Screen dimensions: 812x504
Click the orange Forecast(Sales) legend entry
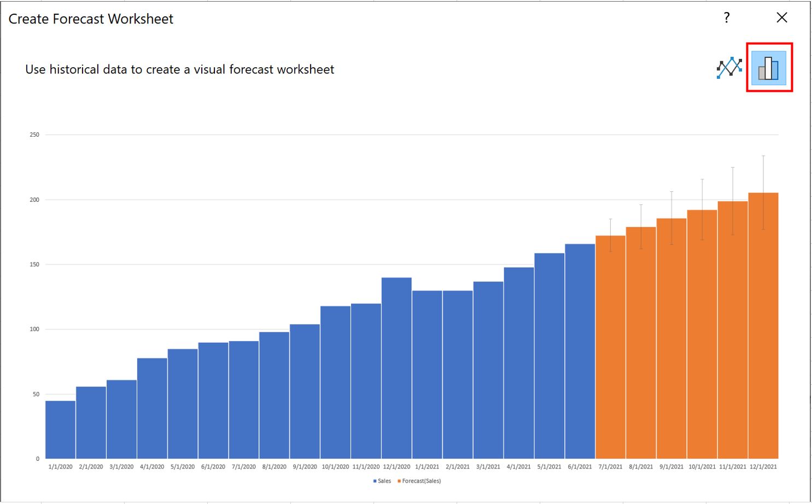[419, 481]
